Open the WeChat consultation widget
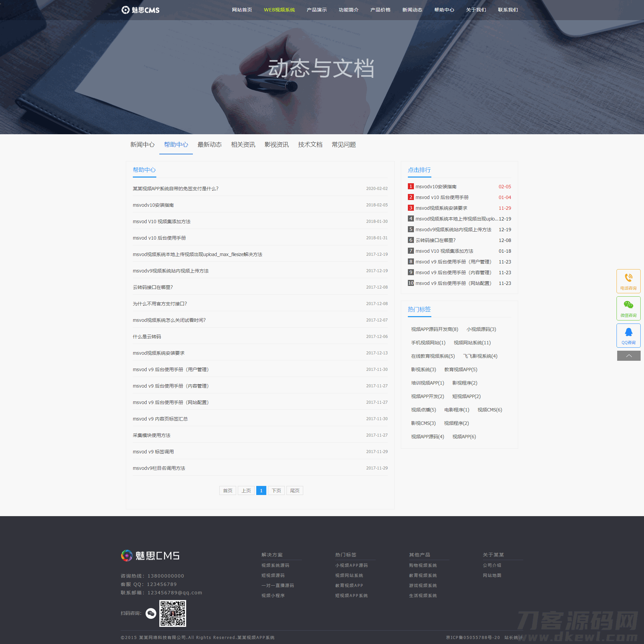 [x=628, y=308]
